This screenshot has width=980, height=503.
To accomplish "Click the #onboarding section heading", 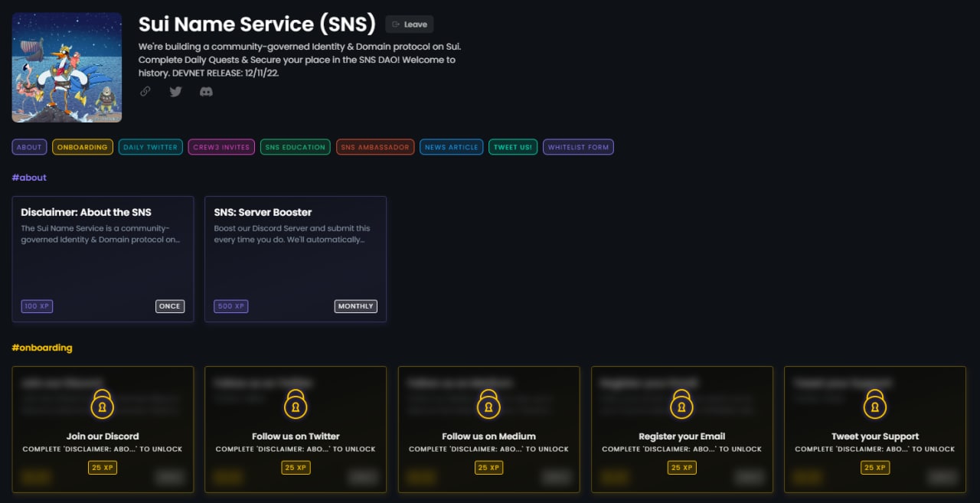I will pos(42,348).
